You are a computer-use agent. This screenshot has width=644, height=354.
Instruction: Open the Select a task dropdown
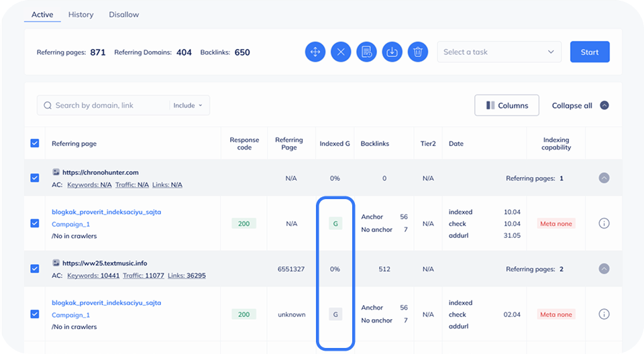(x=499, y=52)
